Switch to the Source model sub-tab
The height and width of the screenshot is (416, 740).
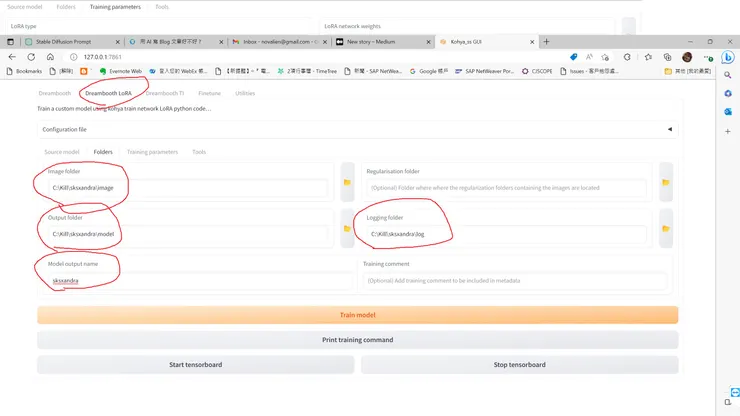point(62,152)
